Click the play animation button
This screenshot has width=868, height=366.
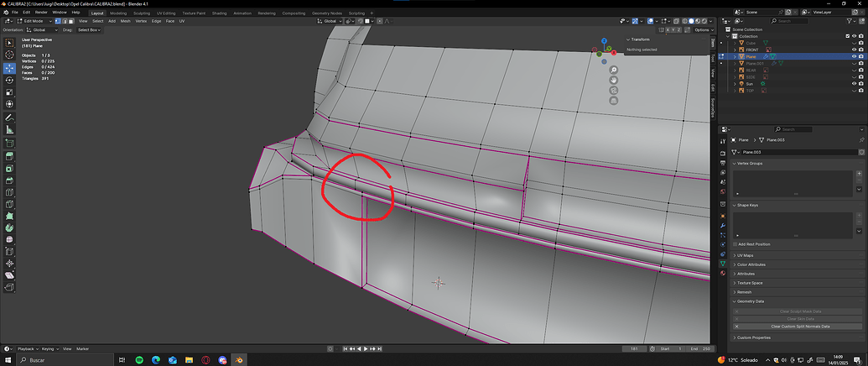[366, 349]
